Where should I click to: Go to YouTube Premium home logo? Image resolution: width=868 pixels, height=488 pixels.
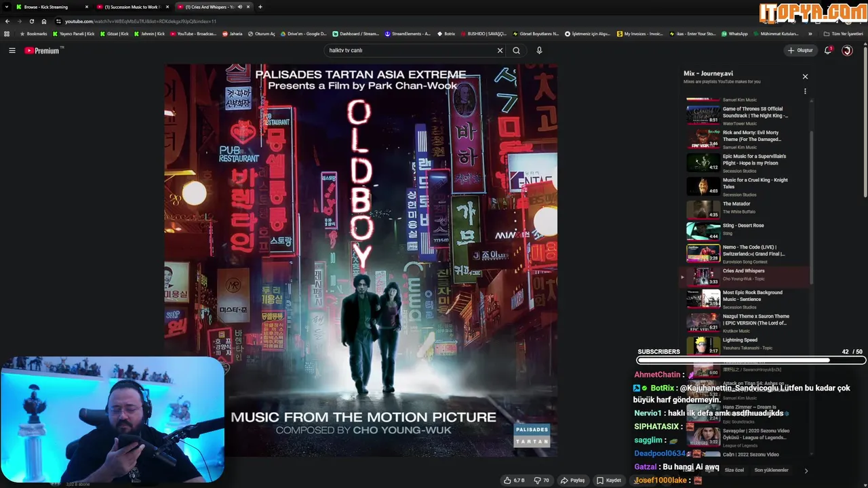click(43, 50)
